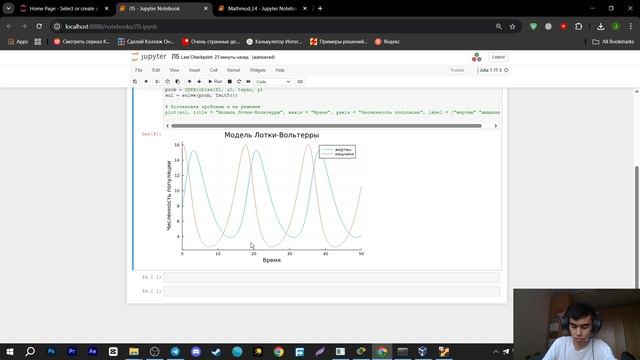
Task: Copy selected cells using the toolbar icon
Action: click(167, 82)
